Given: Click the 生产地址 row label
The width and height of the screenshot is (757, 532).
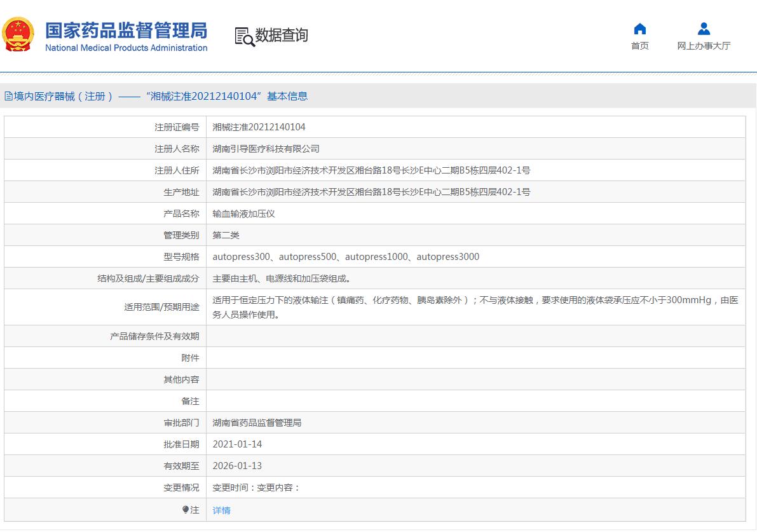Looking at the screenshot, I should tap(181, 192).
